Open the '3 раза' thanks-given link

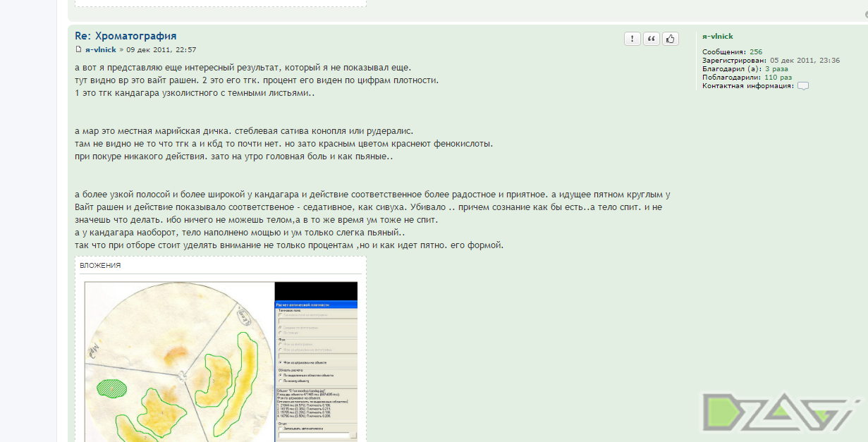point(776,69)
